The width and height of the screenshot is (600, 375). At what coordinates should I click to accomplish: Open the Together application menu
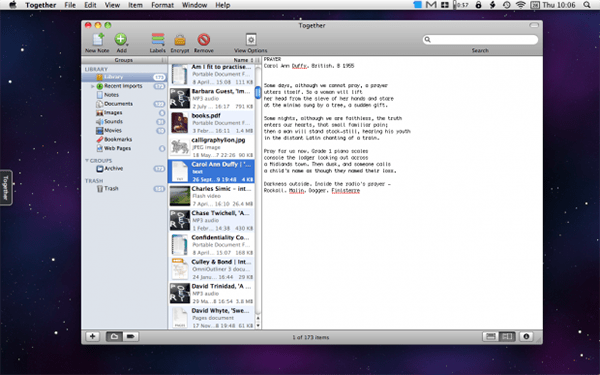[x=41, y=5]
